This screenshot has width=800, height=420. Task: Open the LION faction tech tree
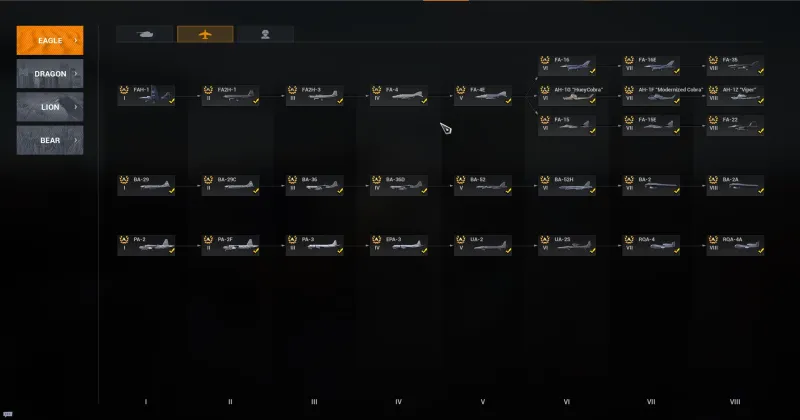pos(50,107)
